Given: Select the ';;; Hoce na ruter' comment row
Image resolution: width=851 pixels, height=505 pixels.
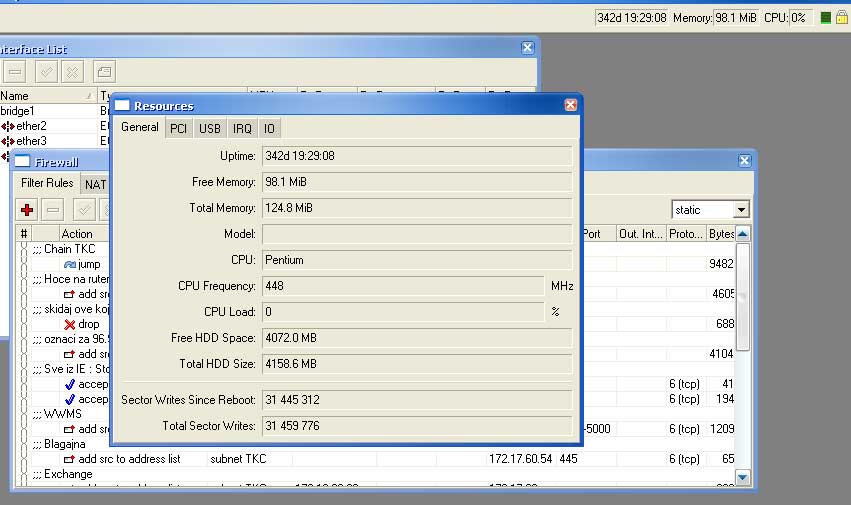Looking at the screenshot, I should pos(71,279).
